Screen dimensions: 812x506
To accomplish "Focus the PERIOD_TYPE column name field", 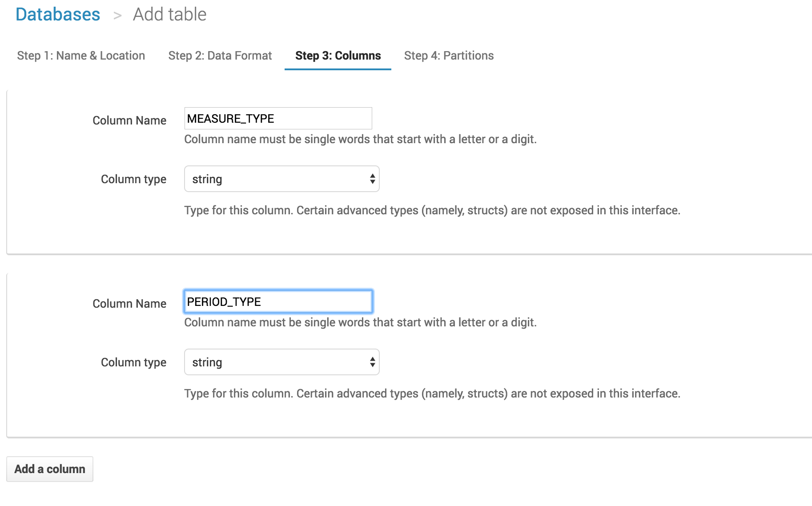I will tap(278, 302).
